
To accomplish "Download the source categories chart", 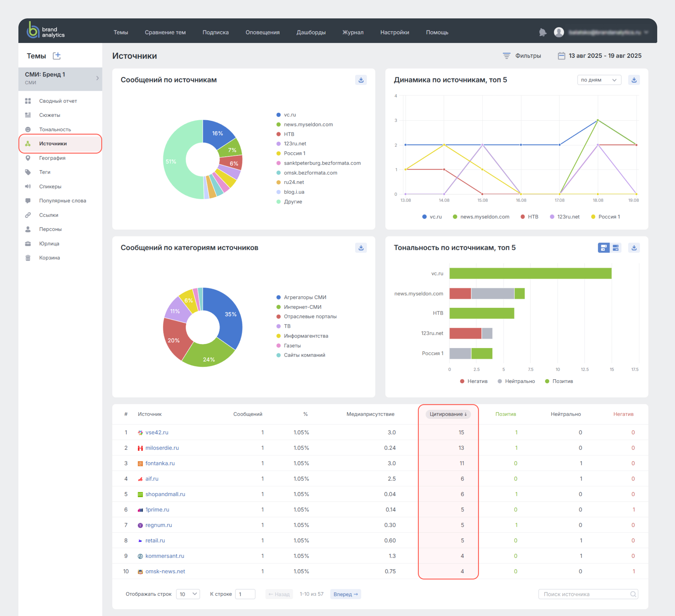I will pos(361,248).
